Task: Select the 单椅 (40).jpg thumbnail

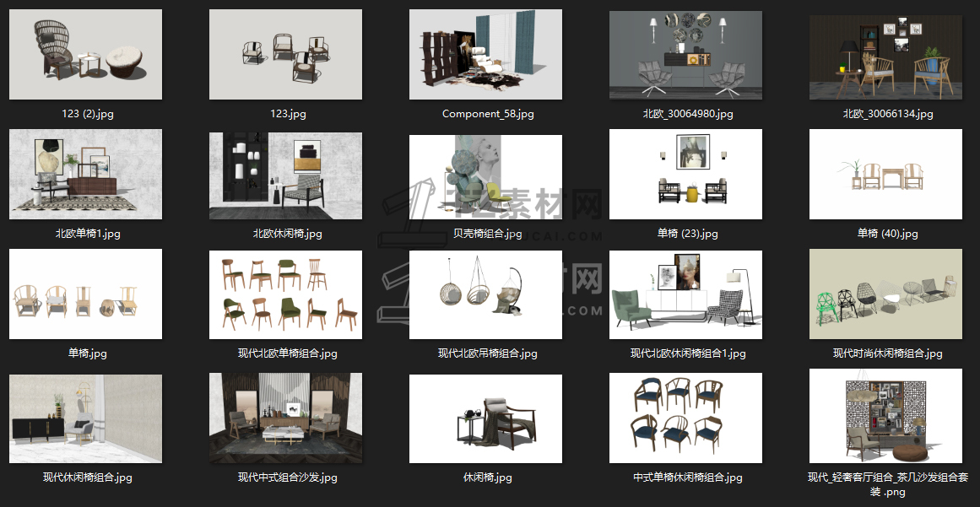Action: (885, 175)
